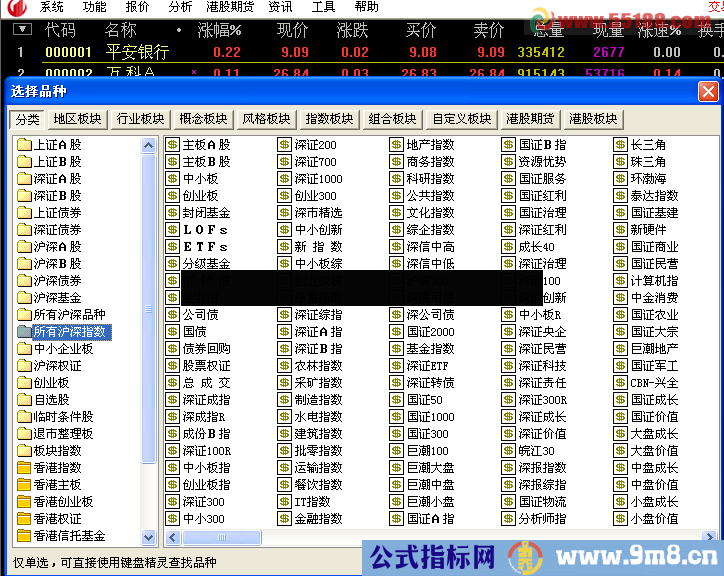
Task: Click the dollar icon next to 分析师指
Action: pyautogui.click(x=508, y=519)
